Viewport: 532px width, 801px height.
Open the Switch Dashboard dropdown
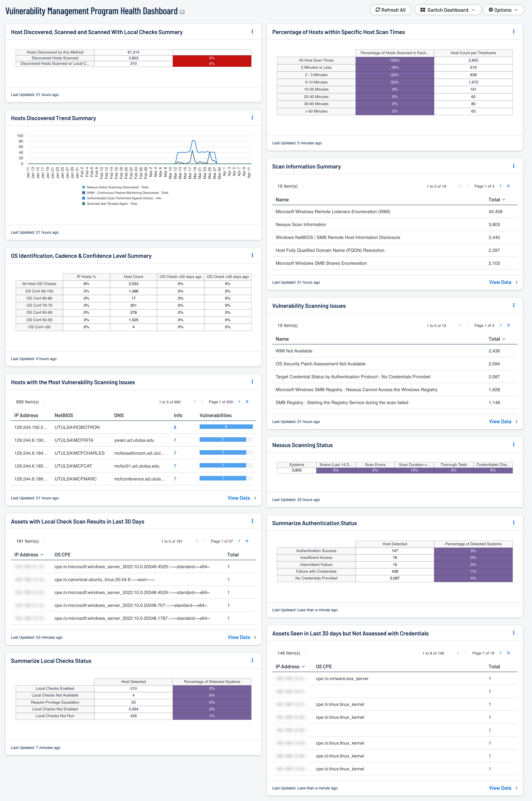click(448, 10)
